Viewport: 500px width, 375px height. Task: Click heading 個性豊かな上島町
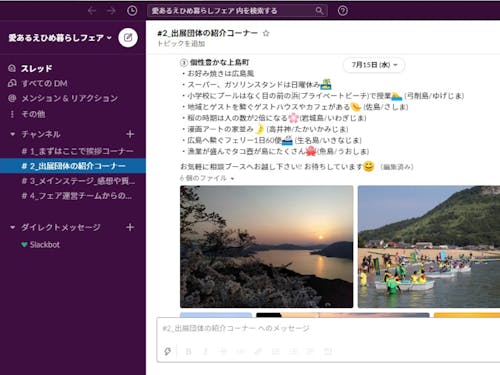coord(219,62)
